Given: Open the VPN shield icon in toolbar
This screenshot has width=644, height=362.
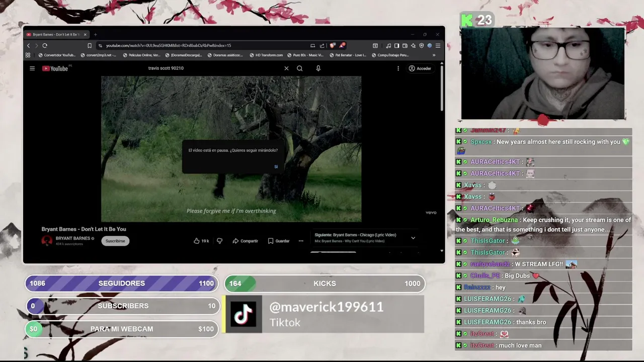Looking at the screenshot, I should pyautogui.click(x=421, y=45).
